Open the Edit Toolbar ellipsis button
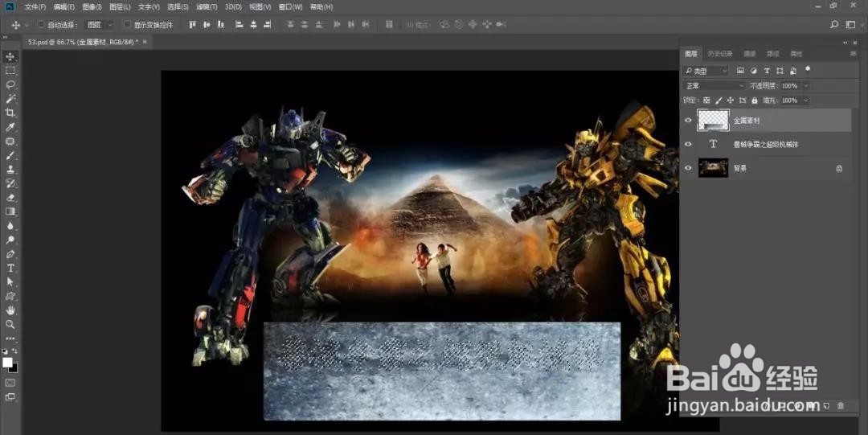 (x=10, y=339)
